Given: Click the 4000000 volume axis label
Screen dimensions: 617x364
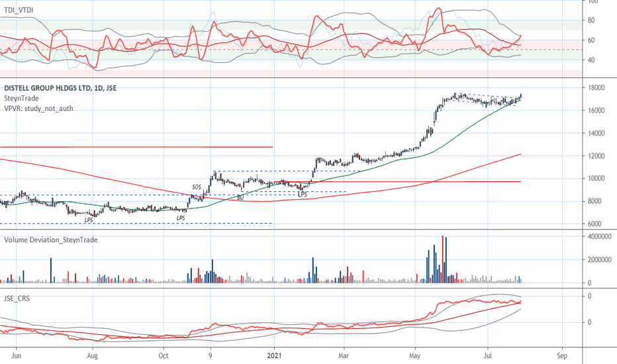Looking at the screenshot, I should click(600, 236).
